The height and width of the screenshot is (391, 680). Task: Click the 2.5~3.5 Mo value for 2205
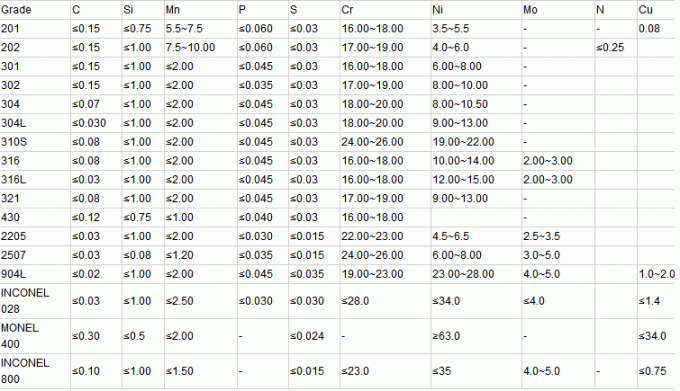542,236
